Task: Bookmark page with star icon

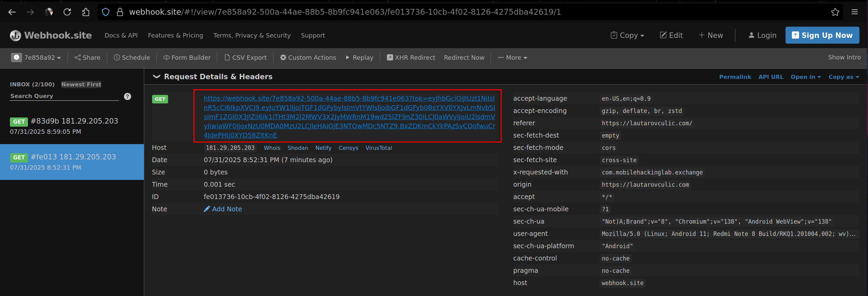Action: 835,12
